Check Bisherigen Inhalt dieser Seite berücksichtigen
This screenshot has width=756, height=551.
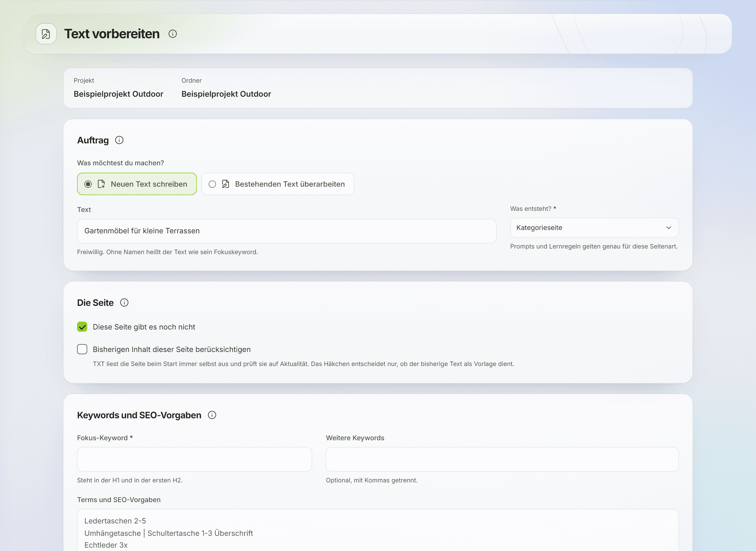tap(82, 349)
